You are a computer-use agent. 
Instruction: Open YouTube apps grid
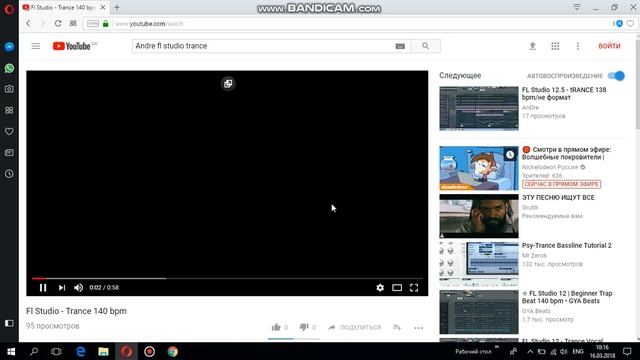(555, 46)
